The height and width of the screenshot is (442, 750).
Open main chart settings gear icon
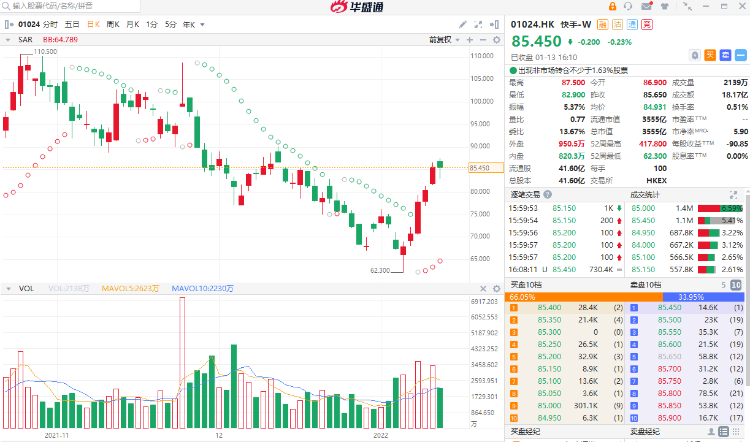point(496,40)
